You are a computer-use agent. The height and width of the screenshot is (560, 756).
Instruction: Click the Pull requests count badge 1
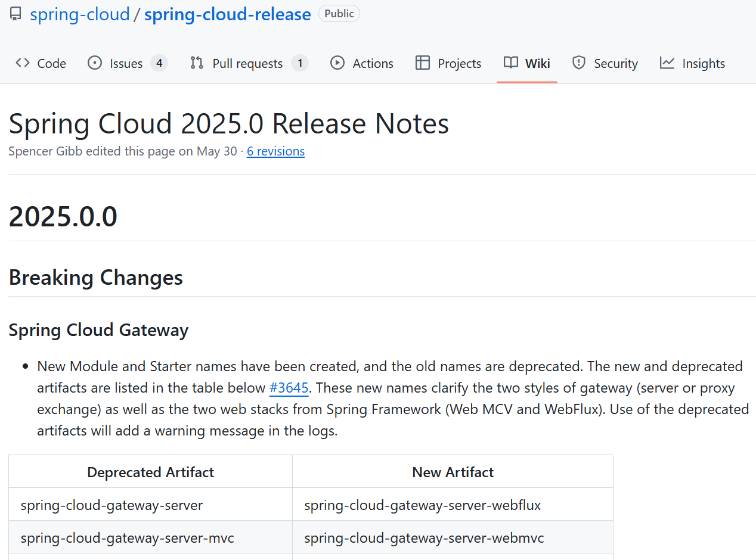(300, 63)
